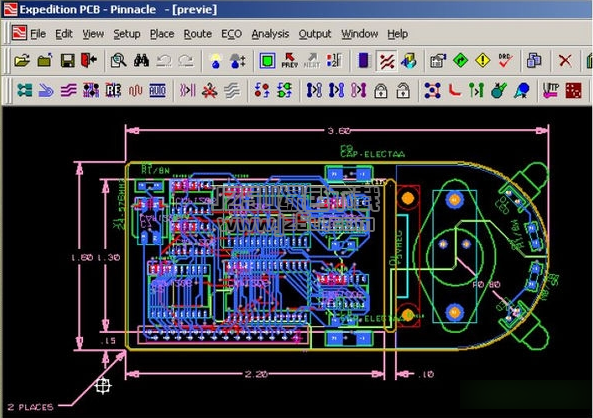The image size is (593, 418).
Task: Click the blue four-dot square nodes icon
Action: point(432,90)
